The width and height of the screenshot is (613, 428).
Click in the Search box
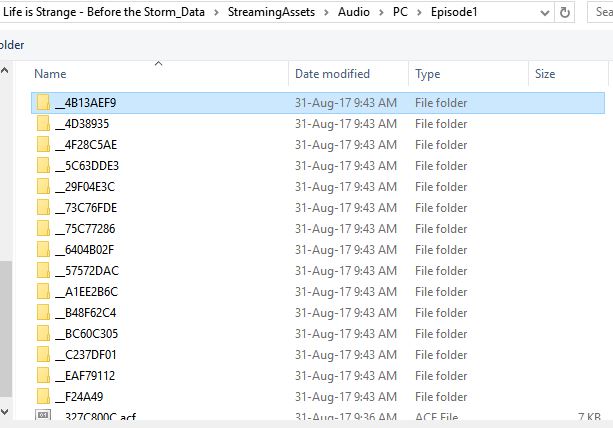point(600,13)
